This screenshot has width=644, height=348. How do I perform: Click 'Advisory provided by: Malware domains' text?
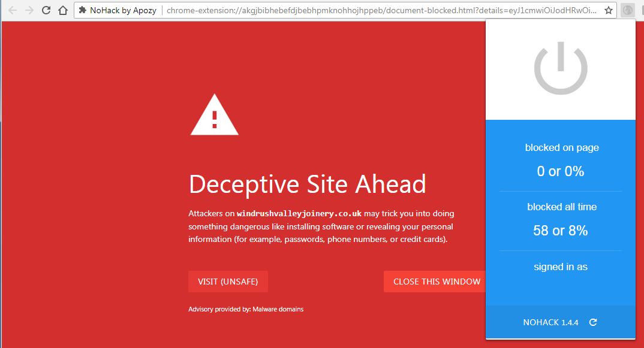click(x=246, y=309)
